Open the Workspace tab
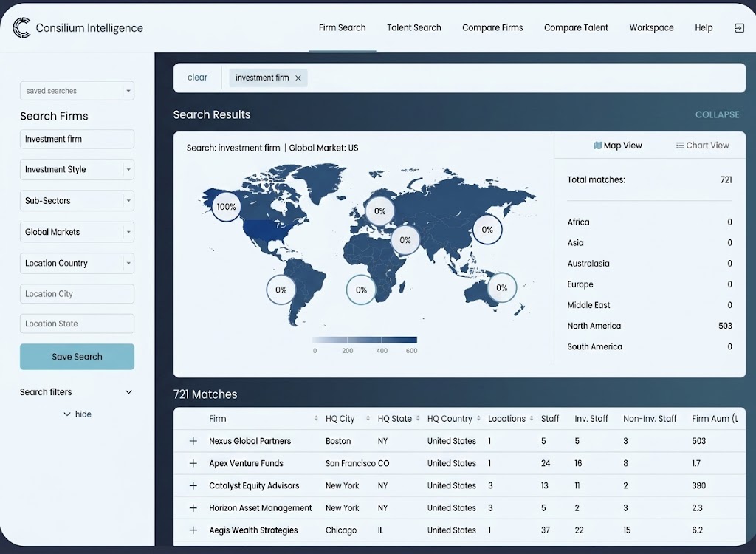 (x=651, y=27)
